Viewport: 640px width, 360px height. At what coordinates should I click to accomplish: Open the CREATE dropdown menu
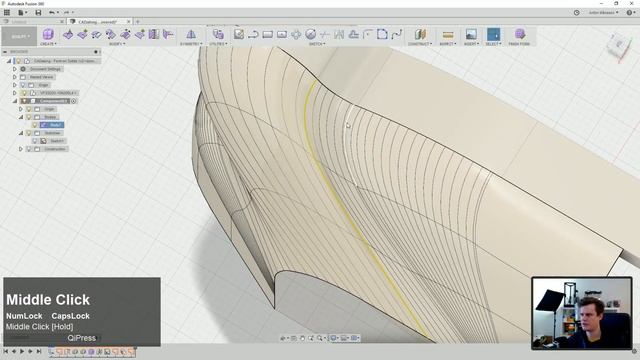point(48,44)
